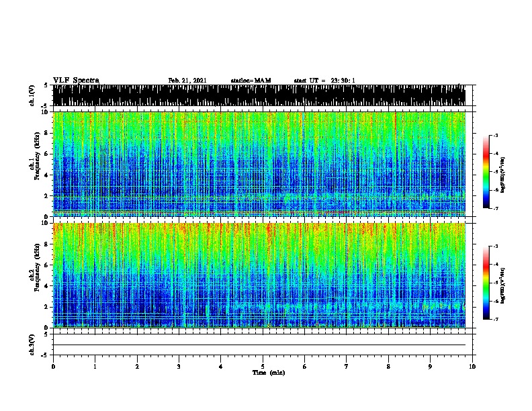Click the "VLF Spectra" plot title

pos(76,81)
